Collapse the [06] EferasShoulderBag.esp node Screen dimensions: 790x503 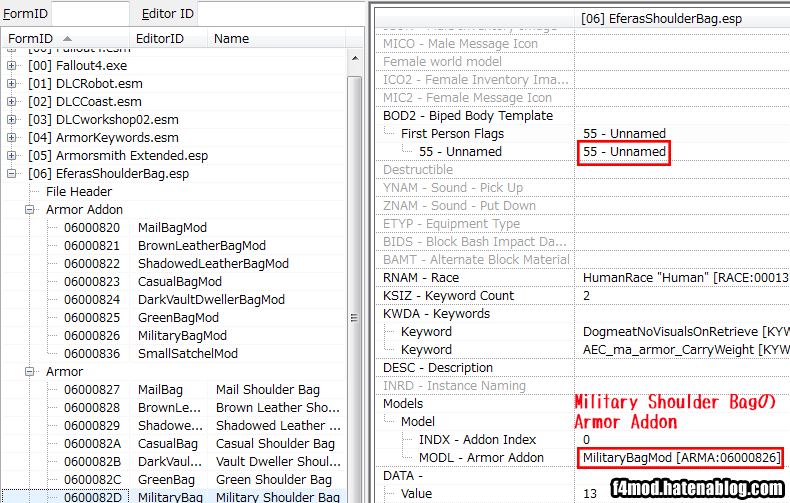tap(12, 174)
